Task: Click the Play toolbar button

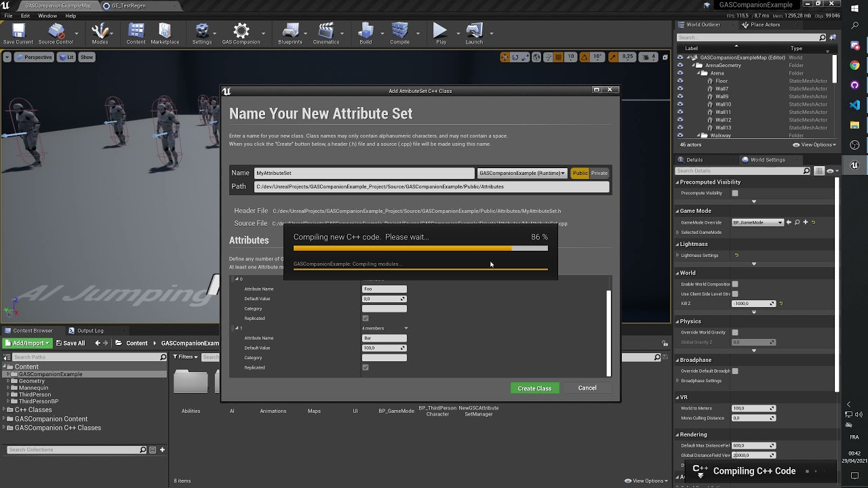Action: [441, 34]
